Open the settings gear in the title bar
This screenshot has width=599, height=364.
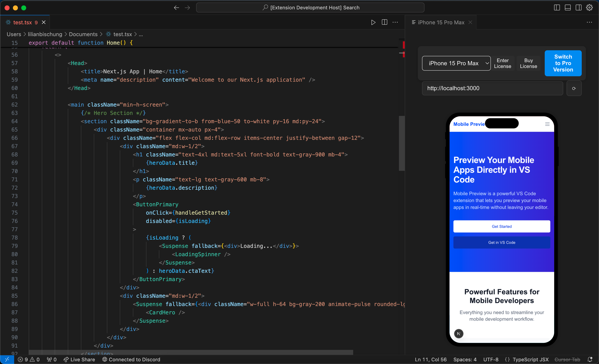[589, 7]
